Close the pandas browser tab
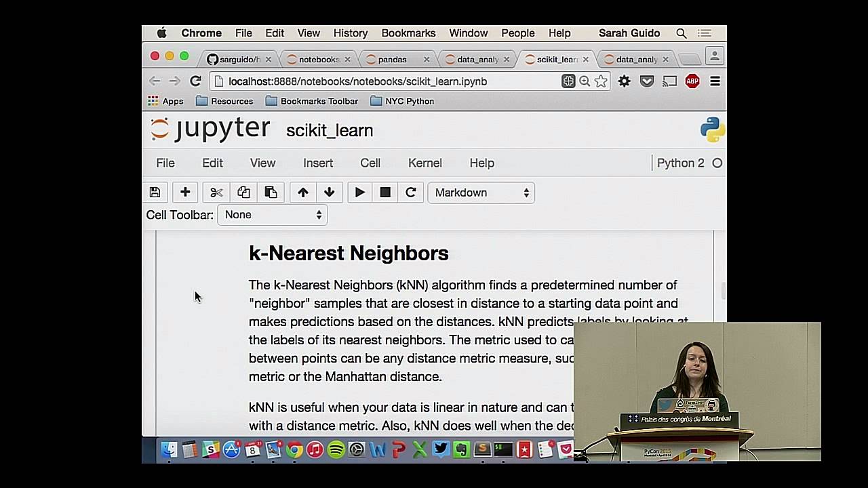This screenshot has width=868, height=488. (427, 60)
